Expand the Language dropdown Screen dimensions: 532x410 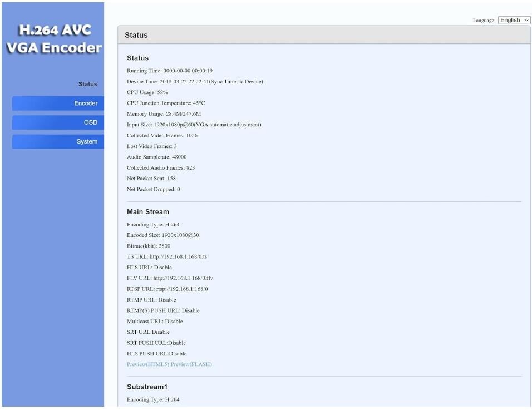[514, 20]
